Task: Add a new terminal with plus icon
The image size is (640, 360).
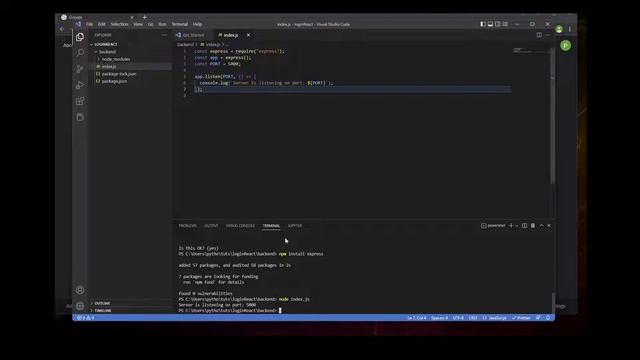Action: (511, 226)
